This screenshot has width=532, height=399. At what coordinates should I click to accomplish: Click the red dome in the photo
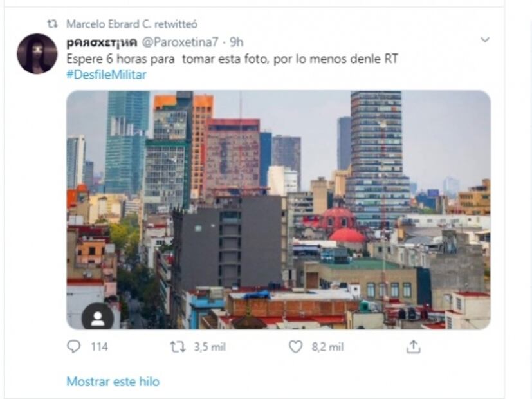click(x=347, y=235)
